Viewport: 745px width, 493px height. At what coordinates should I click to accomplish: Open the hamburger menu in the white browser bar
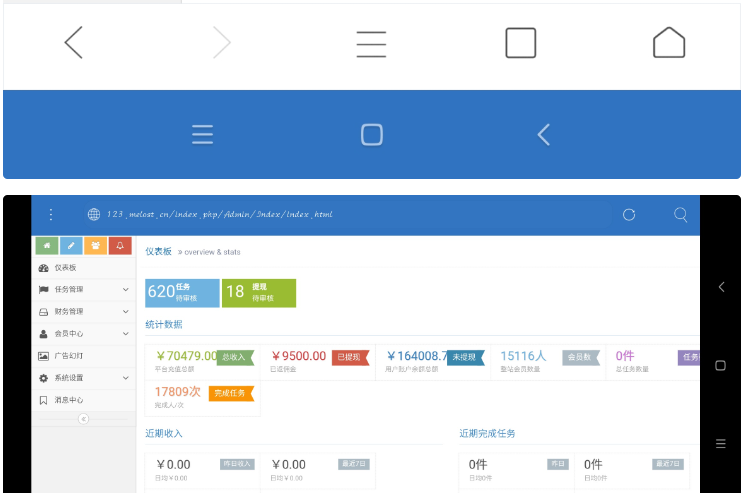tap(371, 44)
